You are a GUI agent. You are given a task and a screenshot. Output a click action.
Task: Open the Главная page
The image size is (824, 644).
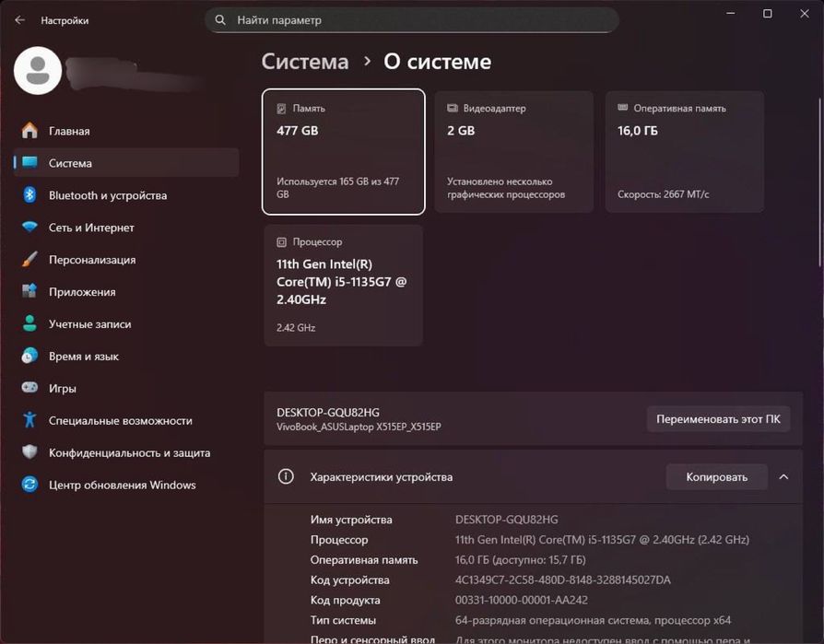(126, 131)
